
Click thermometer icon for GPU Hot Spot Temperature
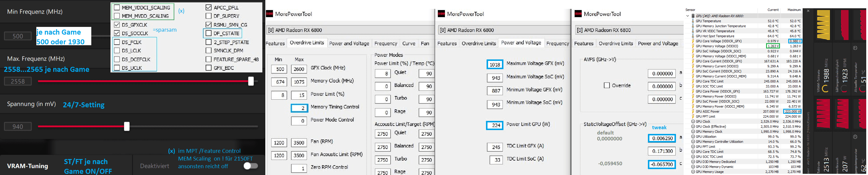[x=693, y=36]
